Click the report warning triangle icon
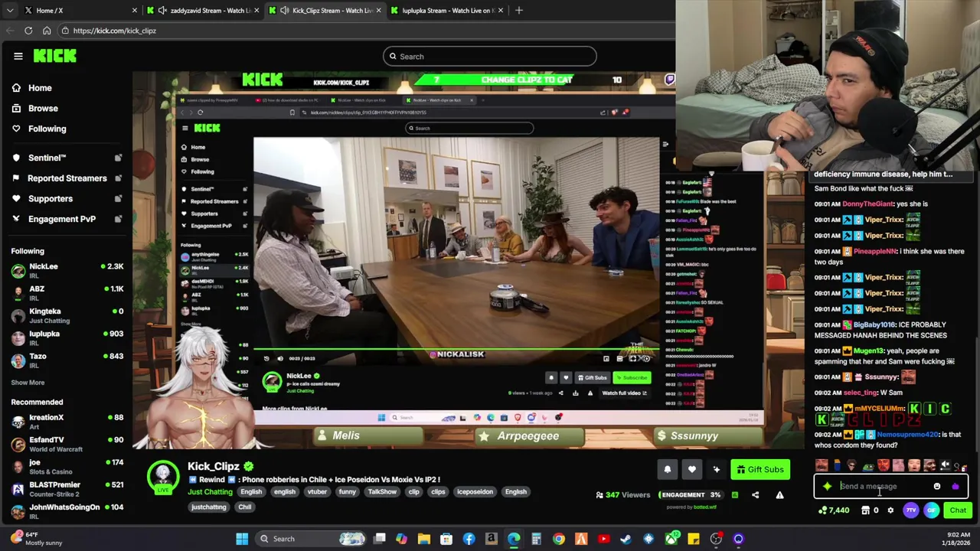Screen dimensions: 980x551 [x=779, y=495]
